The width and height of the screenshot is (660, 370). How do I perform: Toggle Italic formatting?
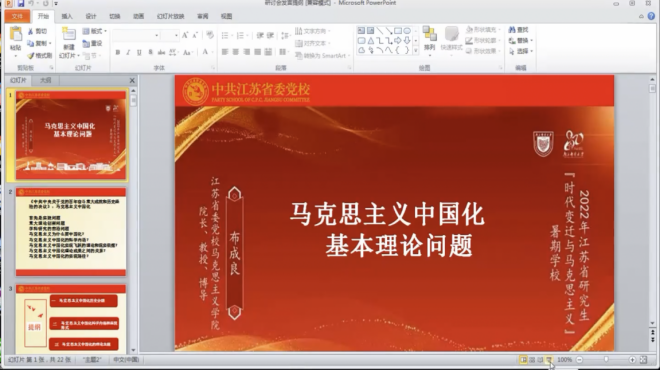tap(128, 52)
